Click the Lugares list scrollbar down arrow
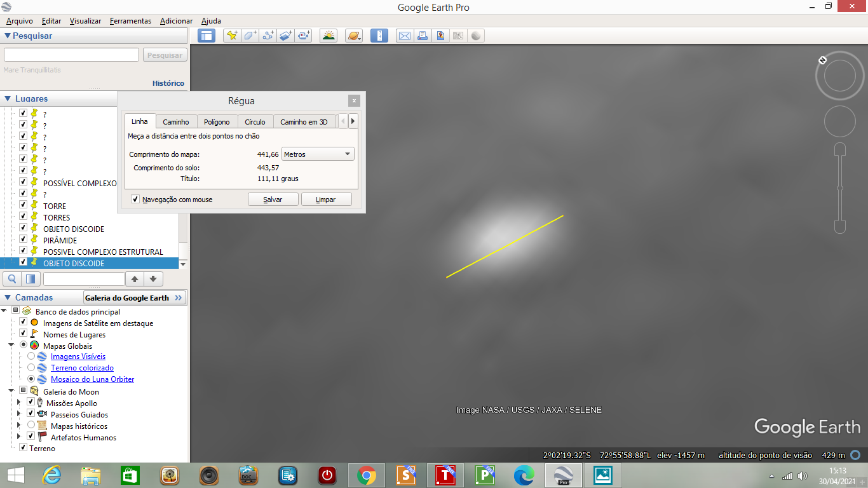Viewport: 868px width, 488px height. tap(184, 264)
